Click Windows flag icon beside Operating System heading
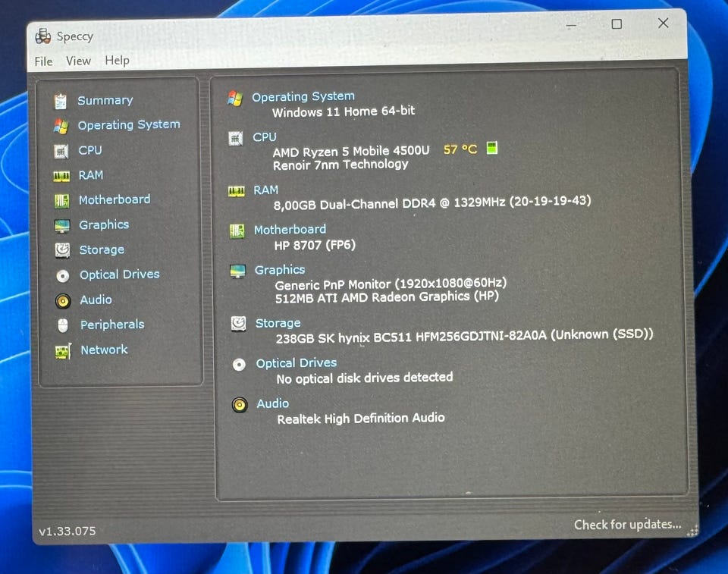Screen dimensions: 728x574 click(235, 98)
